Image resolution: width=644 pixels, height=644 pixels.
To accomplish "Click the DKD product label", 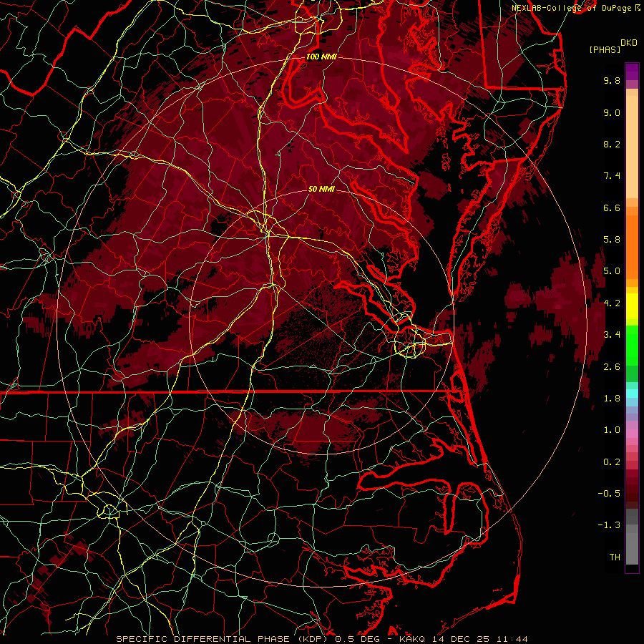I will point(629,42).
